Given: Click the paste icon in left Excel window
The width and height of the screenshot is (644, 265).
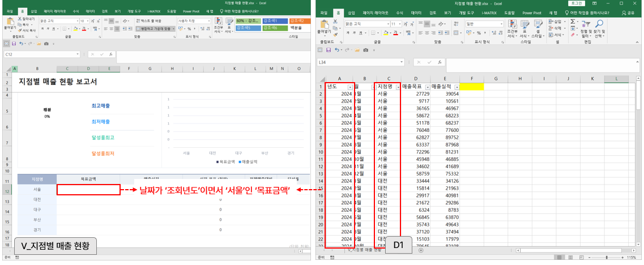Looking at the screenshot, I should point(10,23).
